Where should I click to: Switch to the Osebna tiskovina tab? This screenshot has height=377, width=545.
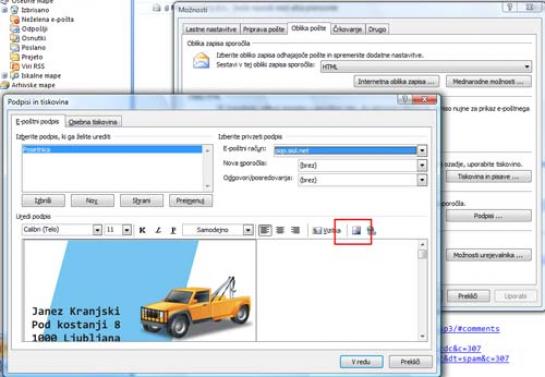pos(93,122)
